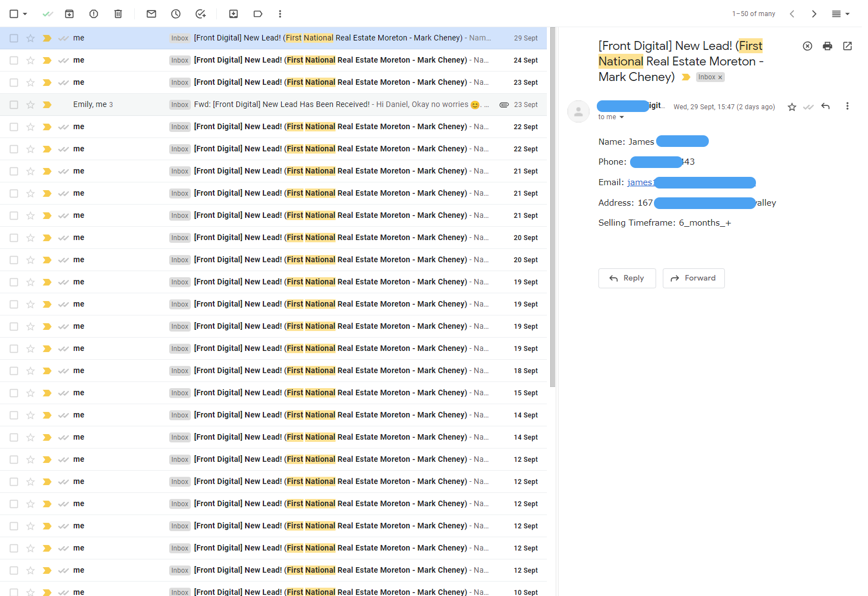Click the '10 Sept' date in the list
This screenshot has width=868, height=596.
[x=526, y=592]
